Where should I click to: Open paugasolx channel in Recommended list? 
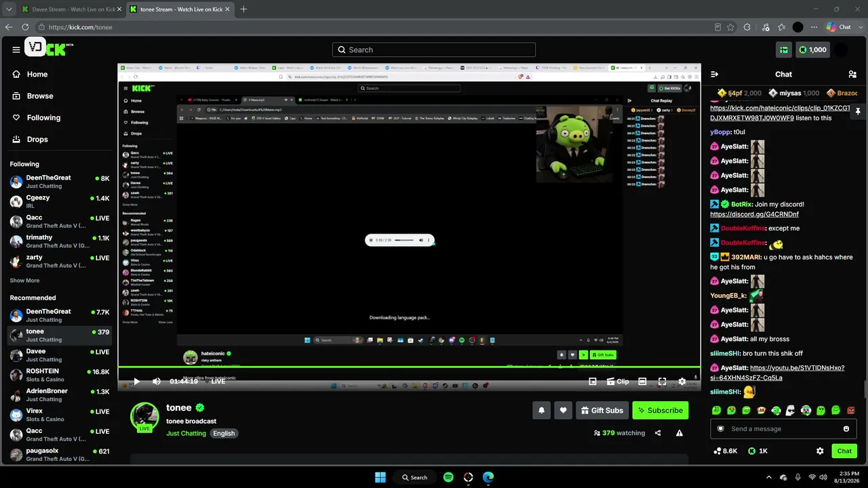pos(60,455)
